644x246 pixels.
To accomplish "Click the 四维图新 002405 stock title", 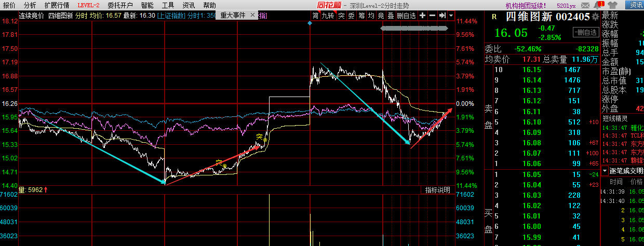I will [x=547, y=17].
